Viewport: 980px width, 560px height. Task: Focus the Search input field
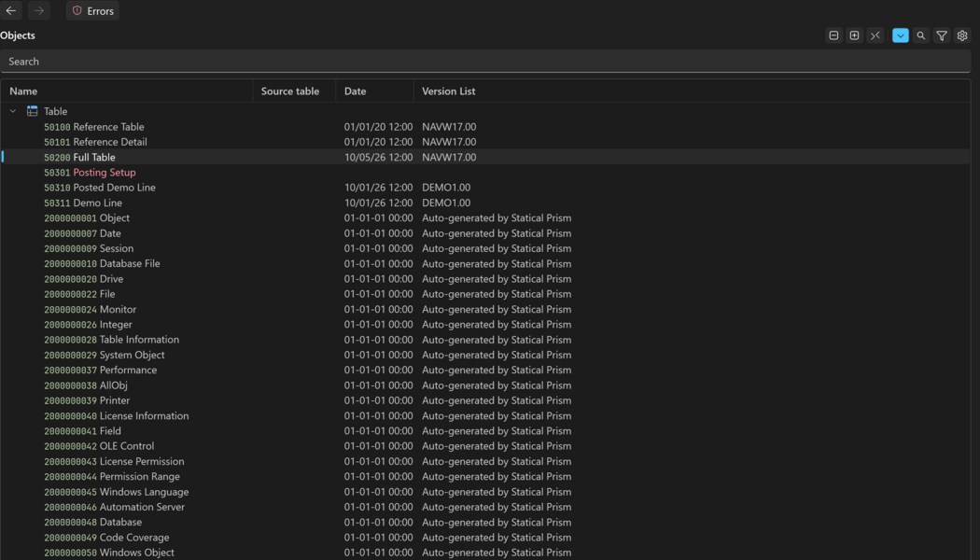tap(485, 62)
